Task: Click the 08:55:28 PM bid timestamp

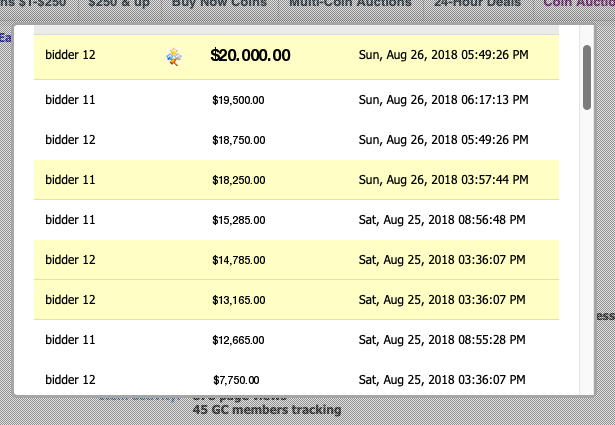Action: coord(442,340)
